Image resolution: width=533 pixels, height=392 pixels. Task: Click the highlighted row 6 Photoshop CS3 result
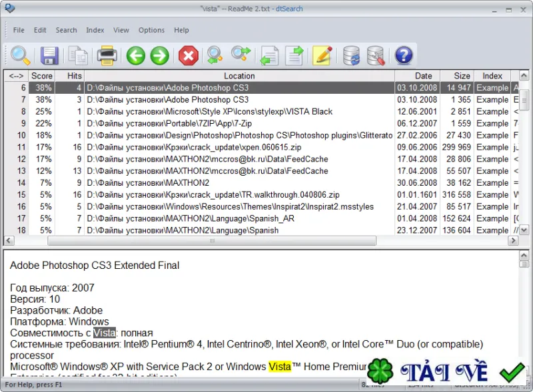(261, 88)
